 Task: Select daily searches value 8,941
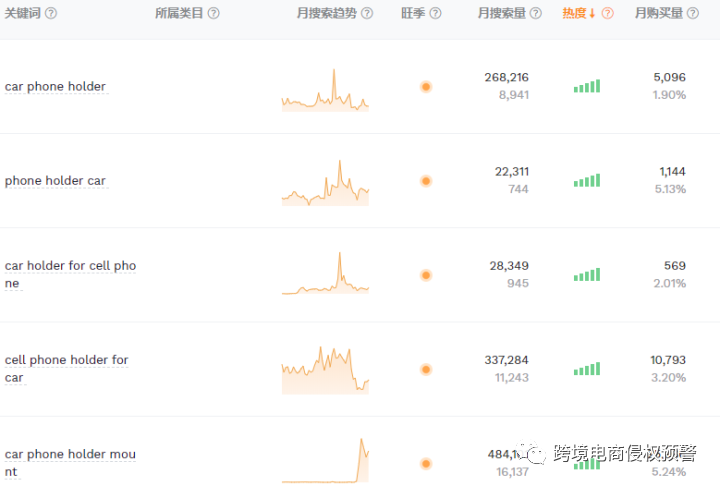tap(514, 95)
